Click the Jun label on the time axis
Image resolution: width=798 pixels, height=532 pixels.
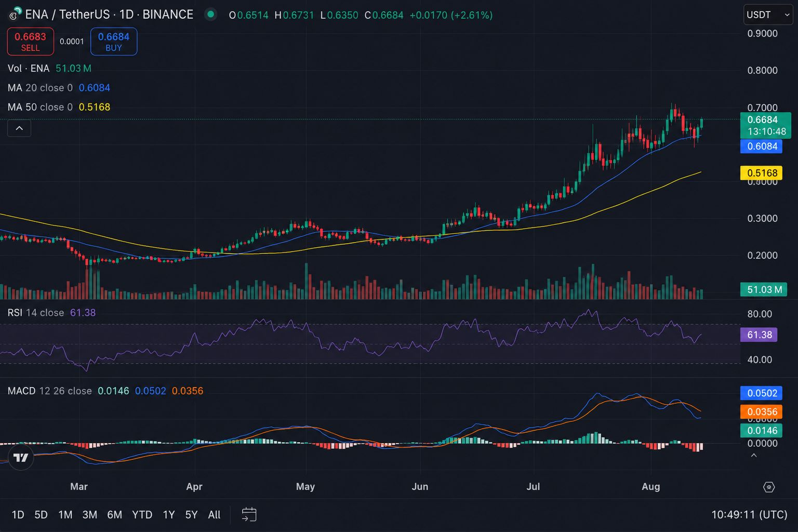tap(420, 487)
